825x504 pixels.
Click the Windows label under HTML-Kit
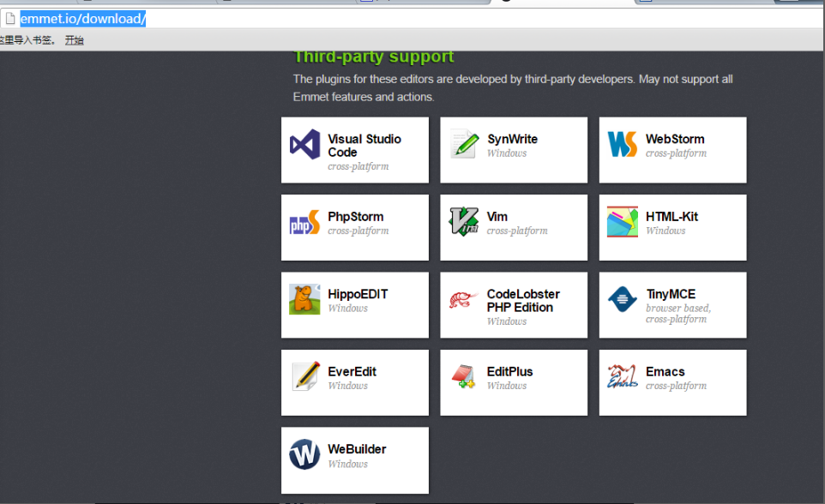click(x=665, y=231)
